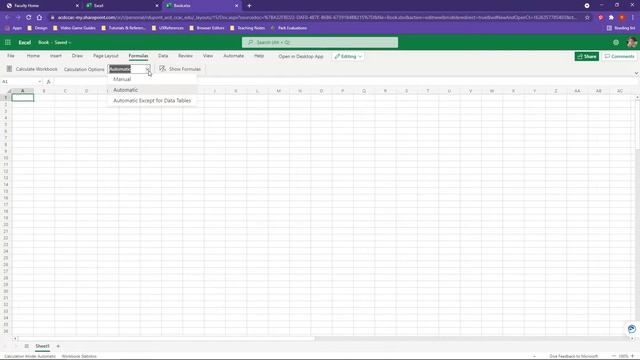Select the Sheet1 tab

tap(42, 346)
